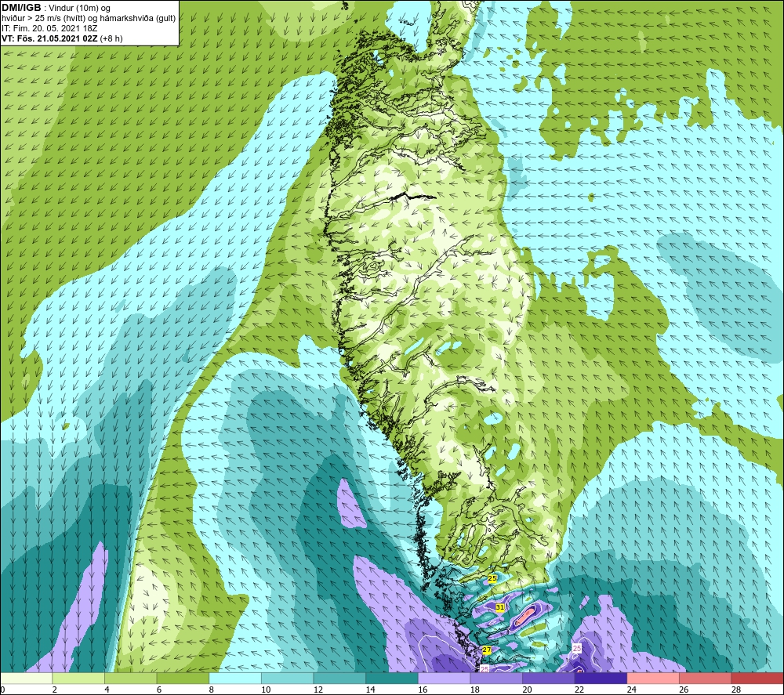Click the 18–20 m/s purple legend swatch
Screen dimensions: 784x695
point(496,678)
